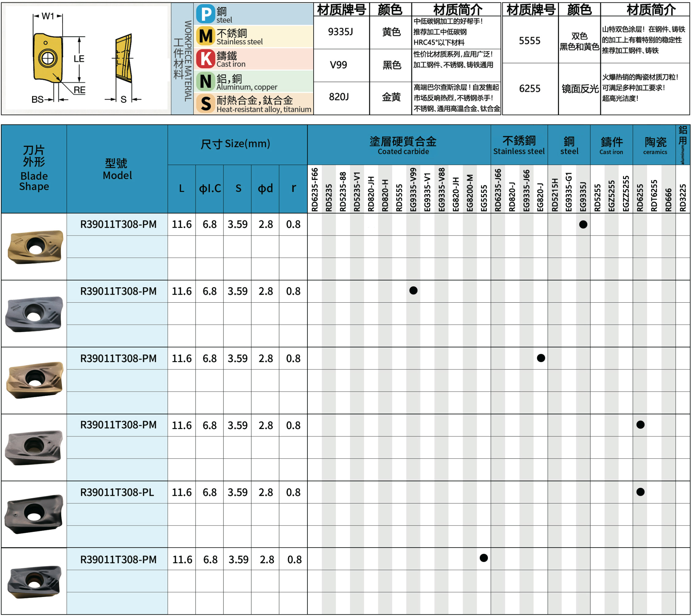Image resolution: width=692 pixels, height=616 pixels.
Task: Click the red K cast iron icon
Action: point(206,59)
